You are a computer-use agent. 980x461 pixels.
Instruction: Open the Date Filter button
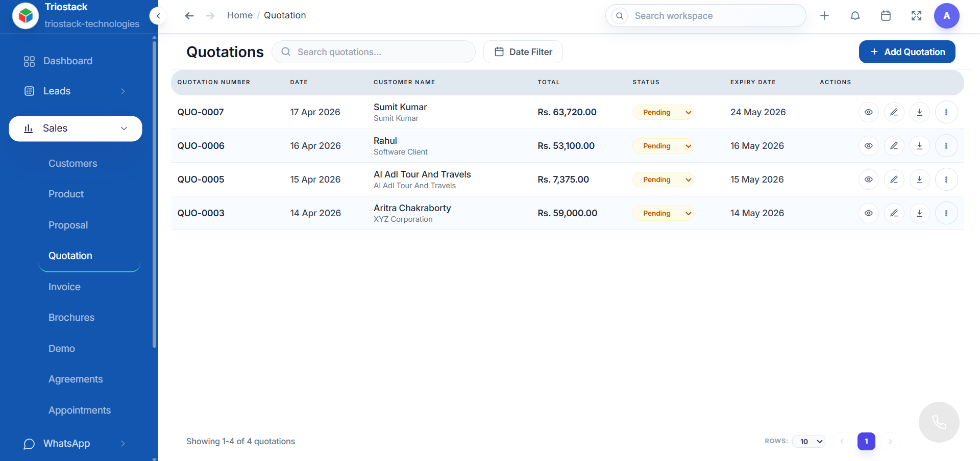tap(523, 52)
